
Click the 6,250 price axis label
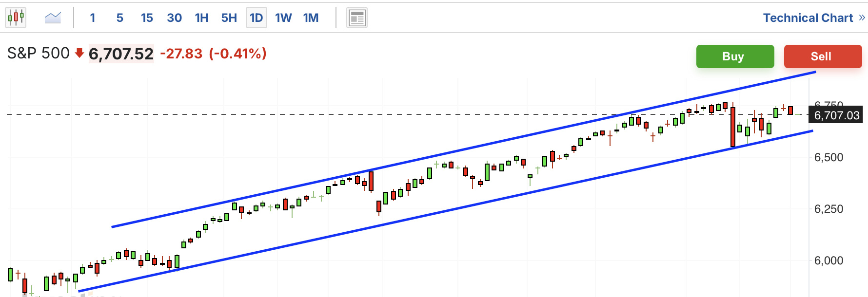point(829,209)
